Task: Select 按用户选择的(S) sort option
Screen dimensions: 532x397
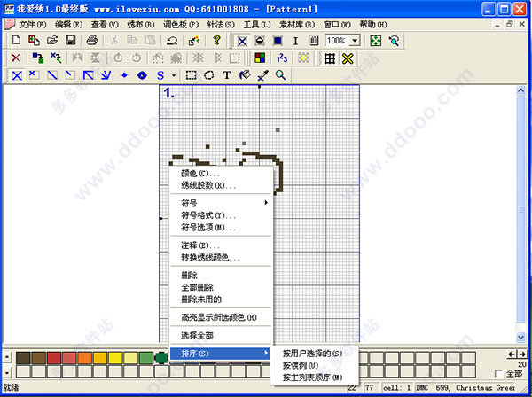Action: [314, 354]
